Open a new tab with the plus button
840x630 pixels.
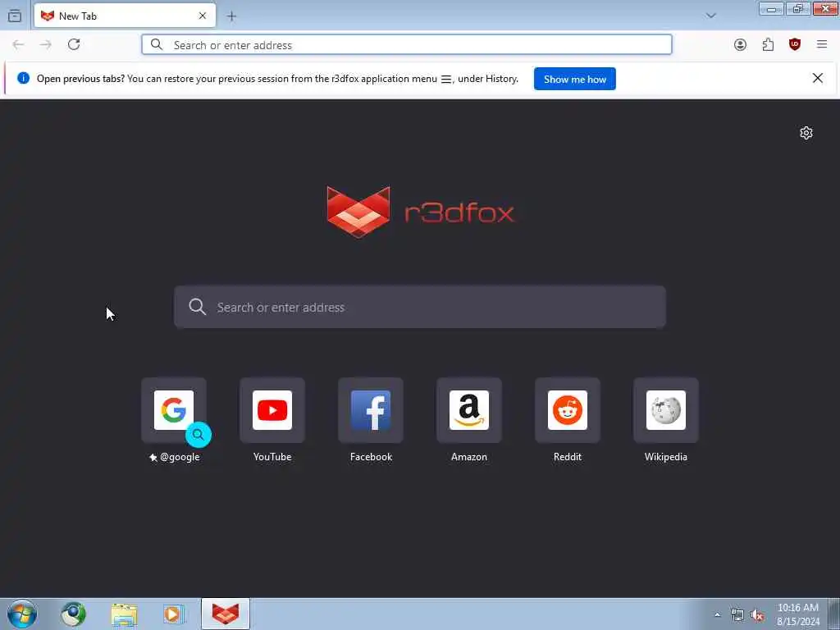tap(231, 16)
